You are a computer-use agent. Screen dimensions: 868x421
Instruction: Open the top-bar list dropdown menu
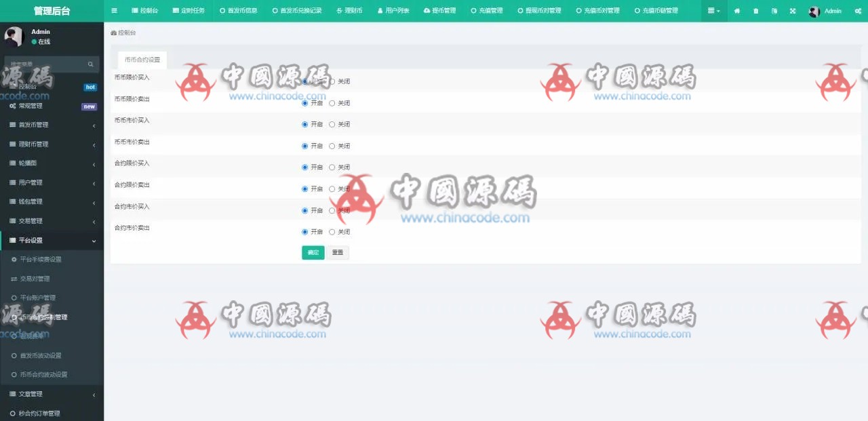[713, 11]
